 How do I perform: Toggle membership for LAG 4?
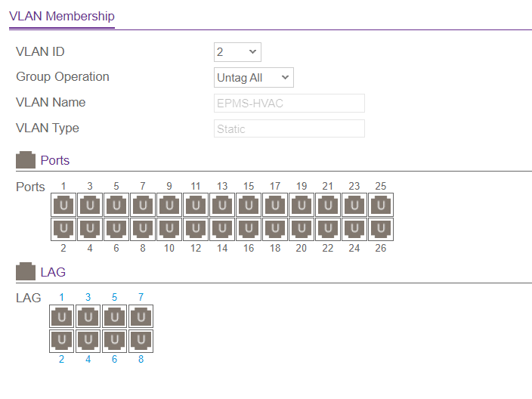[x=88, y=341]
